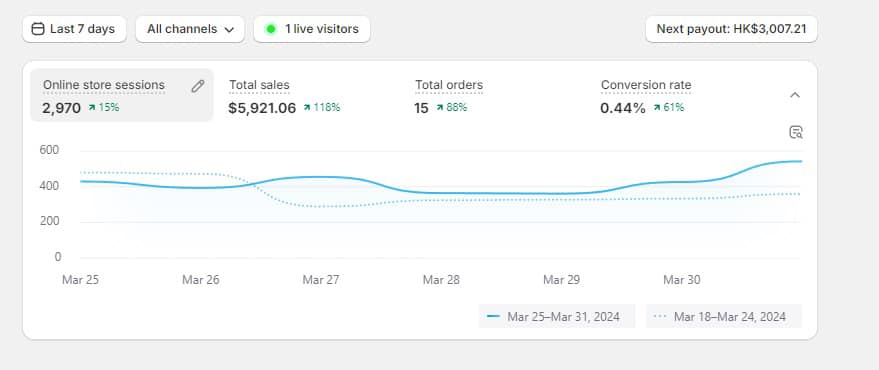Click the Mar 26 axis label
This screenshot has width=879, height=370.
(x=201, y=280)
